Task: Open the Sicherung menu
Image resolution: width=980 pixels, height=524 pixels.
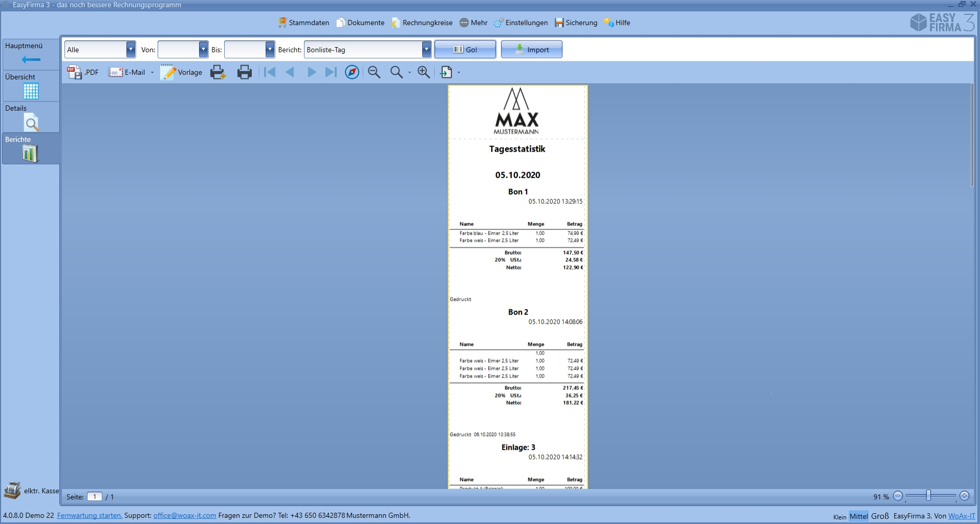Action: coord(576,23)
